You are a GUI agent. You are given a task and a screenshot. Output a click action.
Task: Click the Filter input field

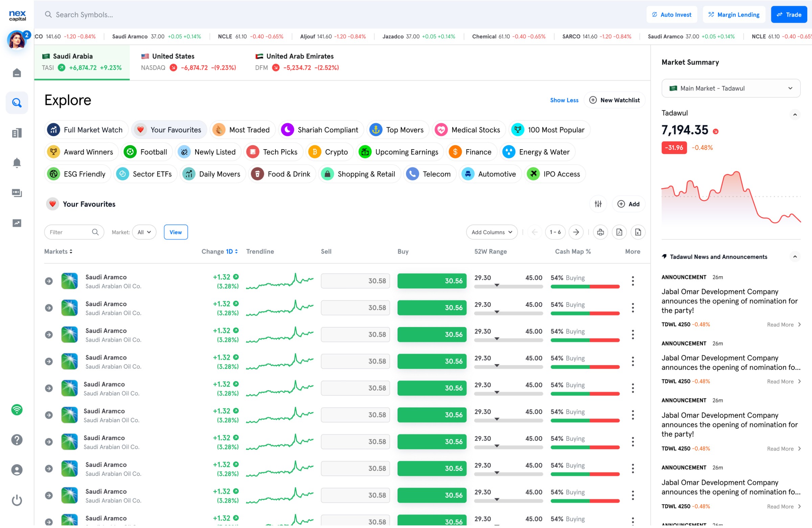[x=74, y=233]
